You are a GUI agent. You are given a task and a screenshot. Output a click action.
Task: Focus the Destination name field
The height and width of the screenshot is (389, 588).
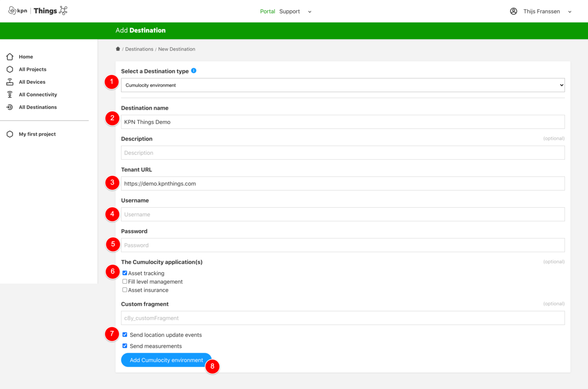[x=343, y=122]
